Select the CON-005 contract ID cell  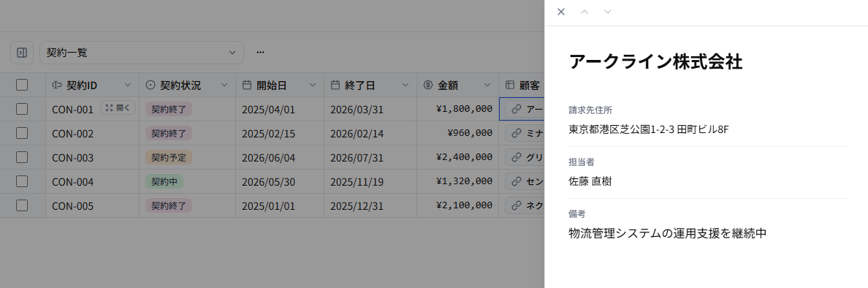(93, 205)
